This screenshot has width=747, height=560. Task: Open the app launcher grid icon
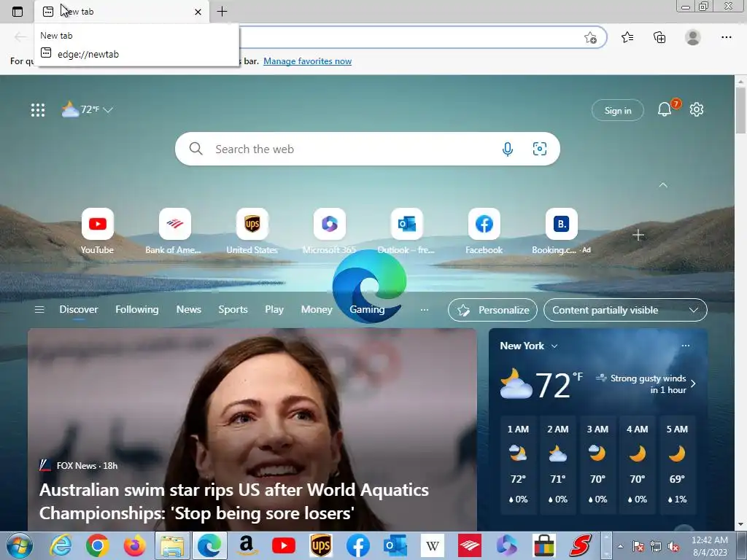pyautogui.click(x=38, y=110)
